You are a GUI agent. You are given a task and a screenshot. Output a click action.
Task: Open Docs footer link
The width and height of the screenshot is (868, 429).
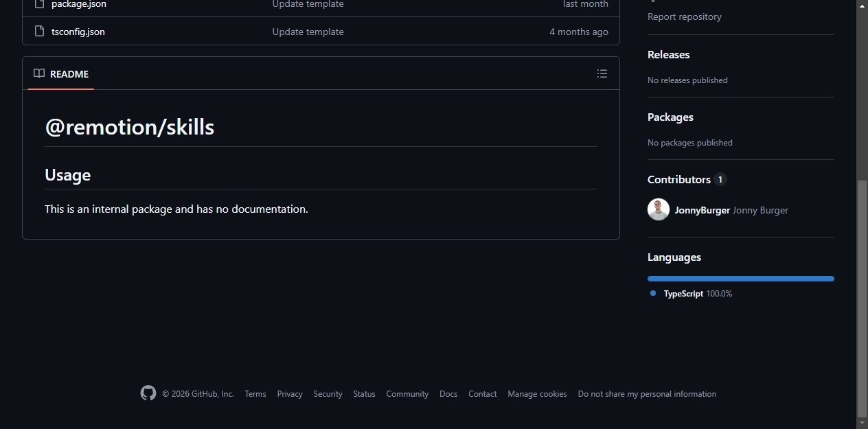[x=448, y=394]
